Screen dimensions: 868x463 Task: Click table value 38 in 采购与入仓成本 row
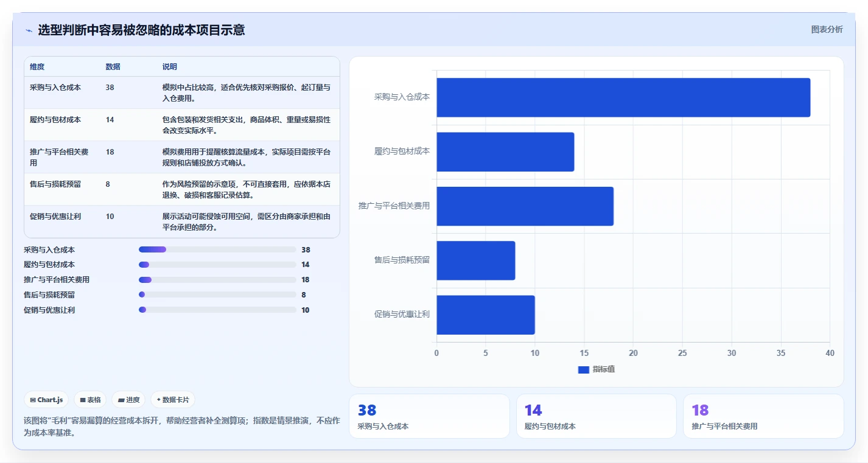pos(110,88)
